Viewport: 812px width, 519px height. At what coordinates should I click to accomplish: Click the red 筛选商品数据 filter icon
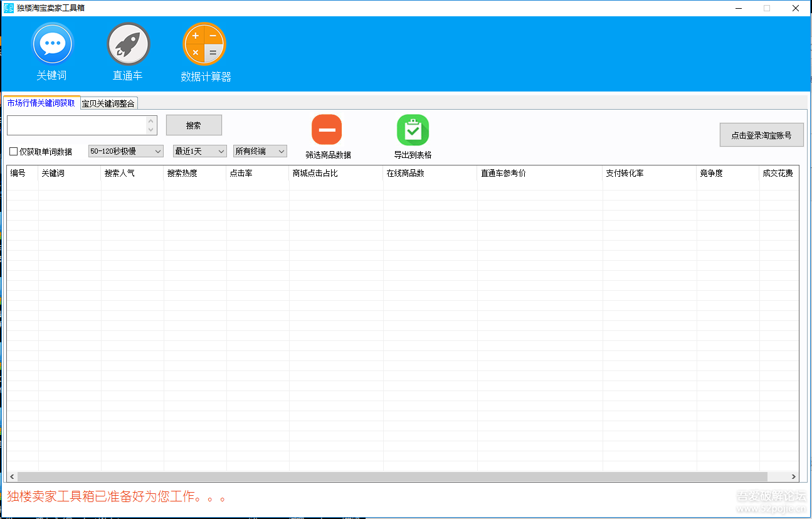point(327,130)
